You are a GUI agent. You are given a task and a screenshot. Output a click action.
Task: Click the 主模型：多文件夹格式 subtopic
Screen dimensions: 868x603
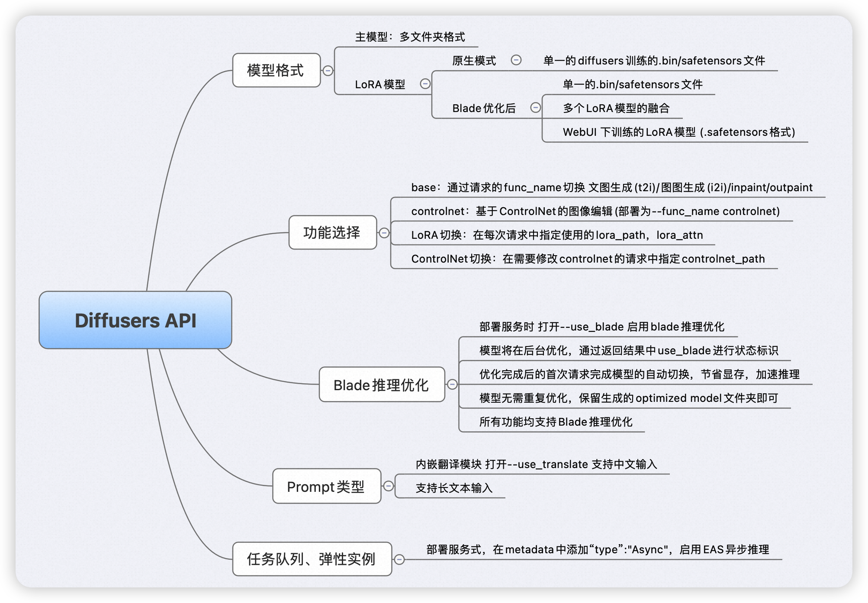tap(410, 37)
